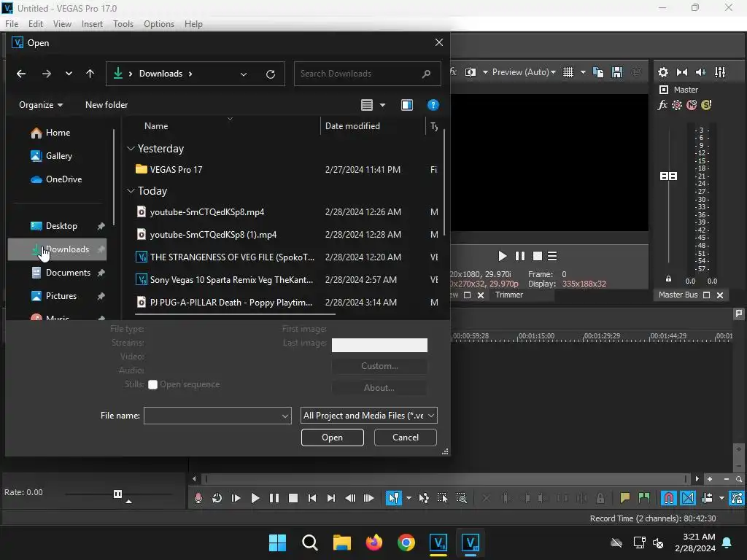Launch Firefox from the taskbar

[x=374, y=542]
